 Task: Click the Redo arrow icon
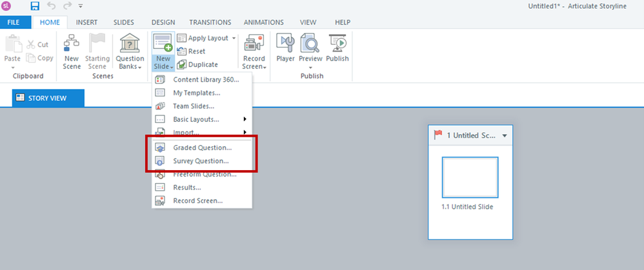tap(67, 6)
